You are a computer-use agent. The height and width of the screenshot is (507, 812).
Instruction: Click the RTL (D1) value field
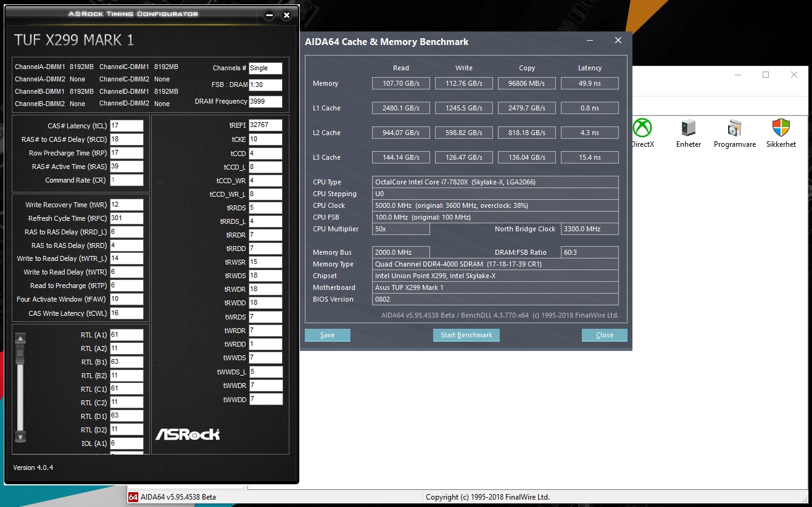126,416
